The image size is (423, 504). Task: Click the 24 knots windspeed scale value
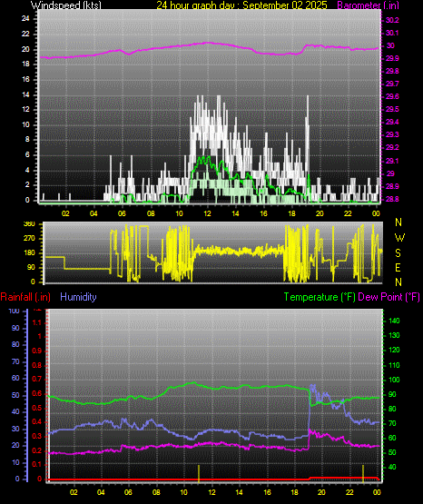coord(25,19)
